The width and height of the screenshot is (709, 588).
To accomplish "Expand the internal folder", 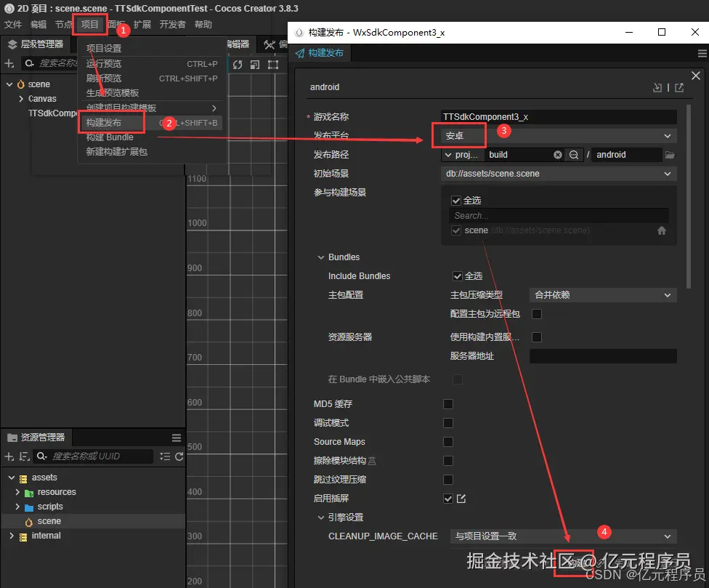I will point(12,536).
